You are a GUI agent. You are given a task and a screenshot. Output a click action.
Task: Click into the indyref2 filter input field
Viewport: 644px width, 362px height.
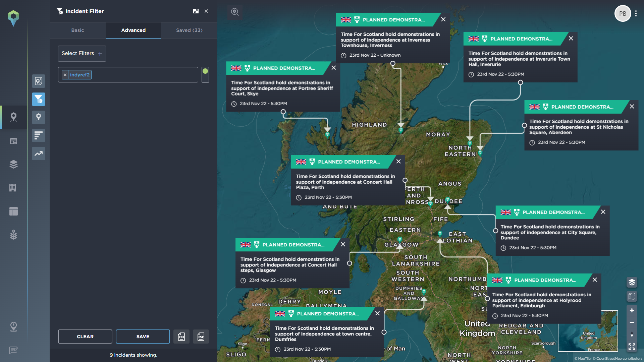click(128, 75)
